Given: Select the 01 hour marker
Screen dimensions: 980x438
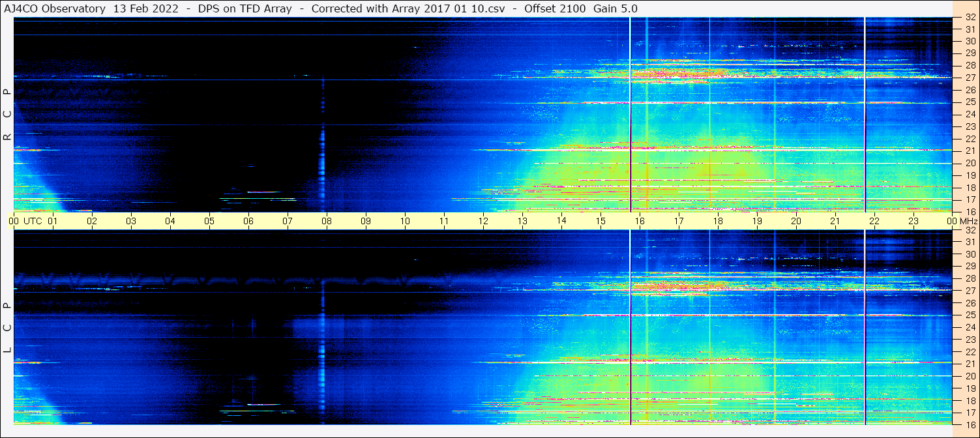Looking at the screenshot, I should coord(53,221).
